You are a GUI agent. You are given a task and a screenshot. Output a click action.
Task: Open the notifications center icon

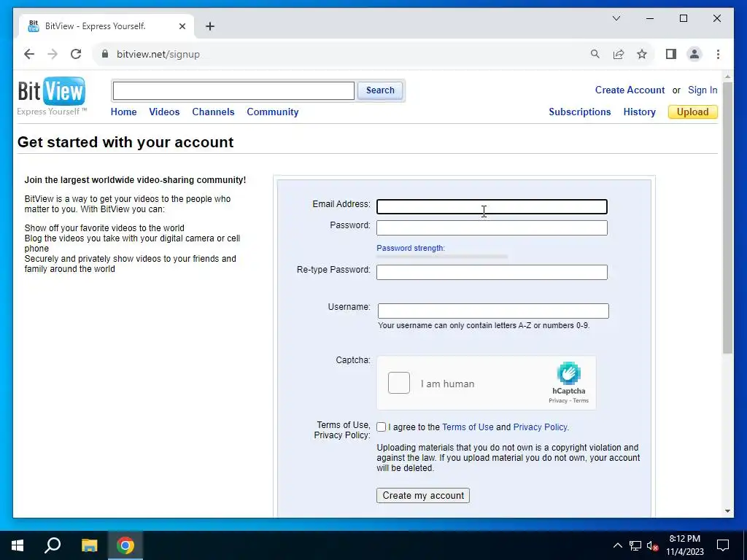coord(723,545)
